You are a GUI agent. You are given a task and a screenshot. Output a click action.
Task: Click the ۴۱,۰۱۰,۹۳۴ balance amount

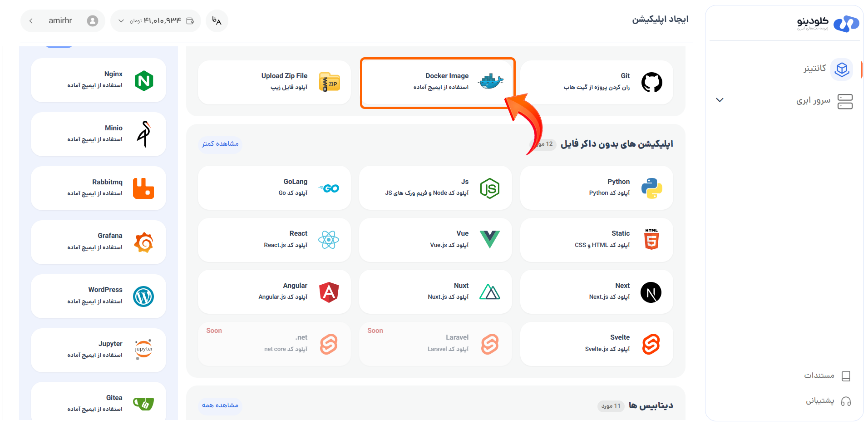click(163, 21)
